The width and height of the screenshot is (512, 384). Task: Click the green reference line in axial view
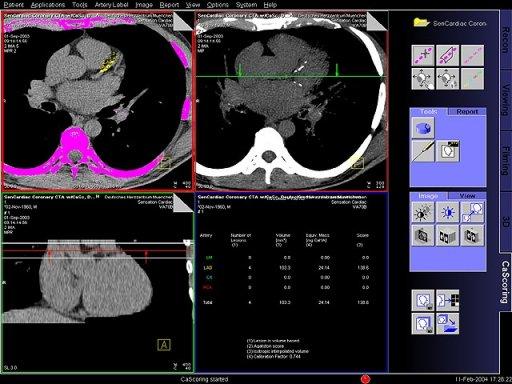point(291,77)
